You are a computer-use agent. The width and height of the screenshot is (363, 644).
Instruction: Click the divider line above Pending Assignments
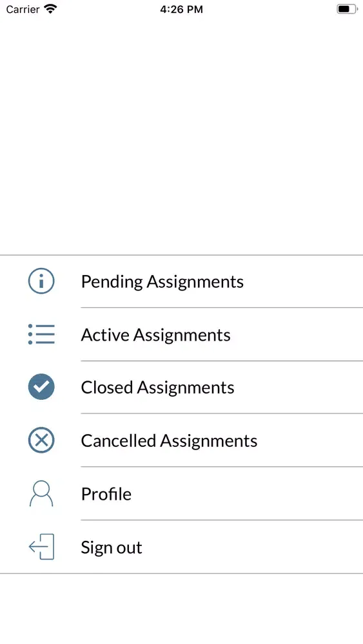[x=181, y=255]
